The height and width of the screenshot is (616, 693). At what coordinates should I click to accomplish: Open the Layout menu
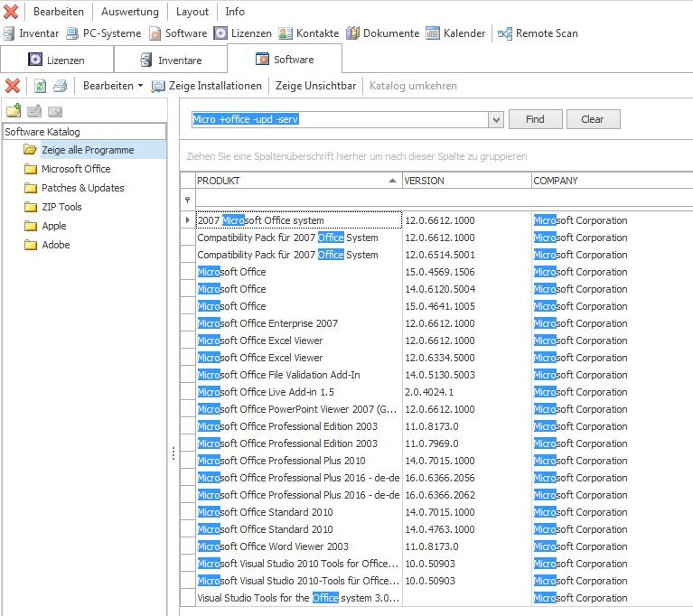pos(192,12)
